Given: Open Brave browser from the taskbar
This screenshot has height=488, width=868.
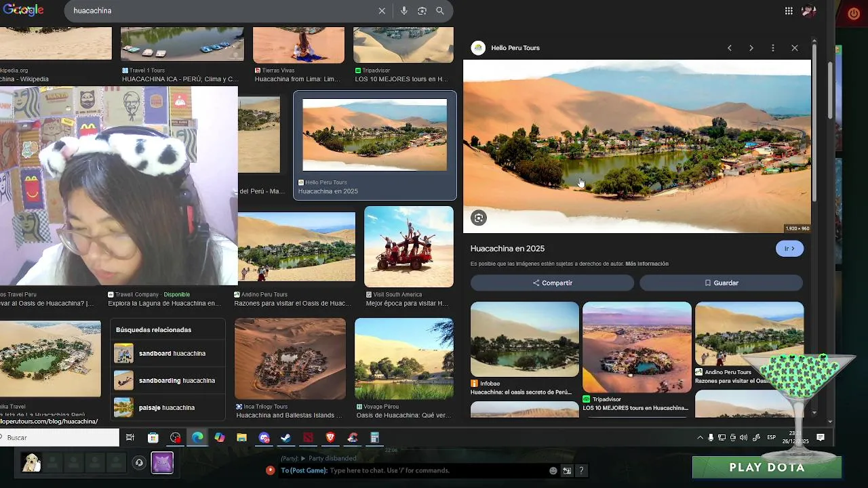Looking at the screenshot, I should click(330, 438).
